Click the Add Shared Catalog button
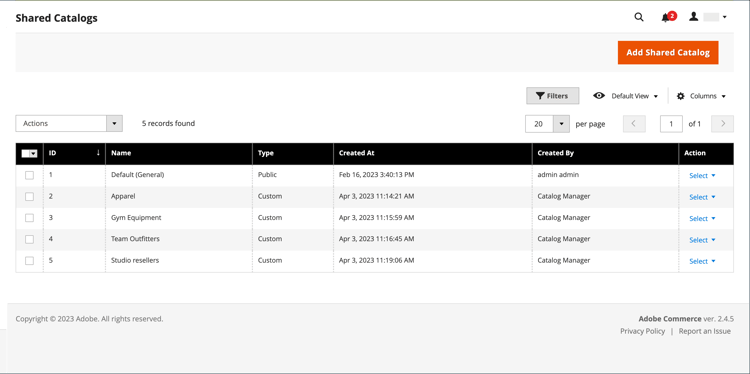750x374 pixels. point(668,53)
